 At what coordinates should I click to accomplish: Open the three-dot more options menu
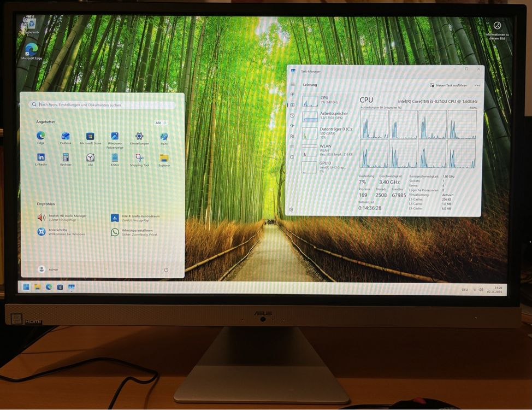[x=477, y=85]
